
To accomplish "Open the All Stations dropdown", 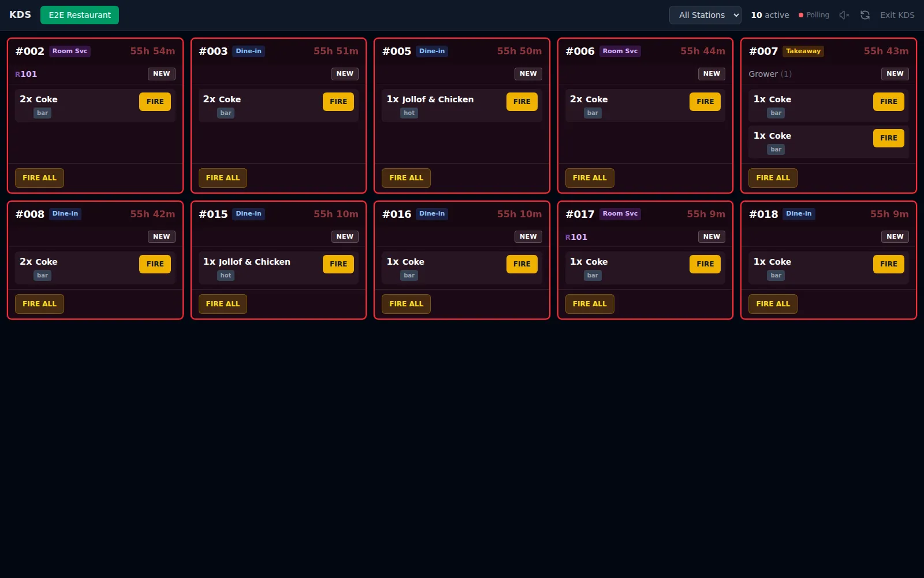I will [x=705, y=15].
